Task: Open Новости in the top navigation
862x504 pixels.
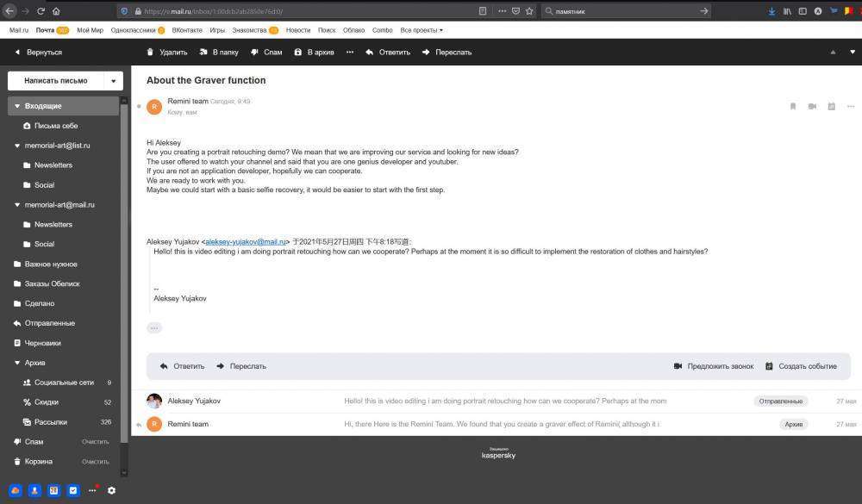Action: pos(297,30)
